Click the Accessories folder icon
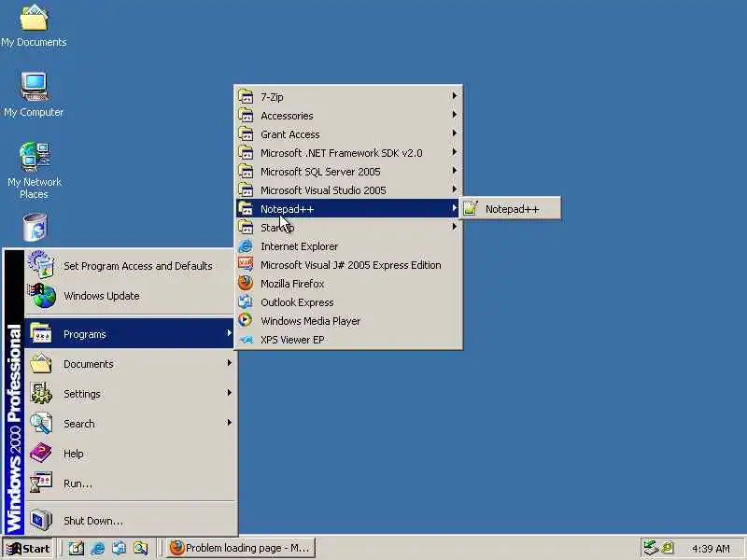Screen dimensions: 747x560 pyautogui.click(x=246, y=115)
